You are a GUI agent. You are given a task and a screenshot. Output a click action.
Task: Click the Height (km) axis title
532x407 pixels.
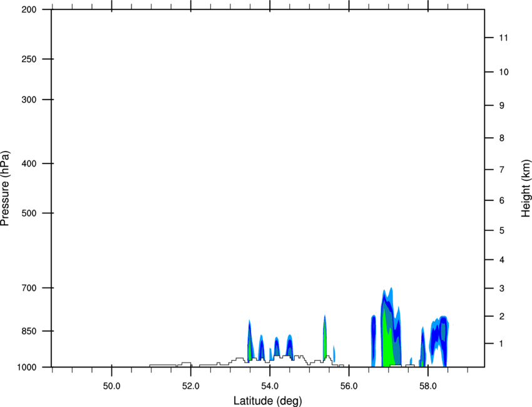click(x=526, y=188)
